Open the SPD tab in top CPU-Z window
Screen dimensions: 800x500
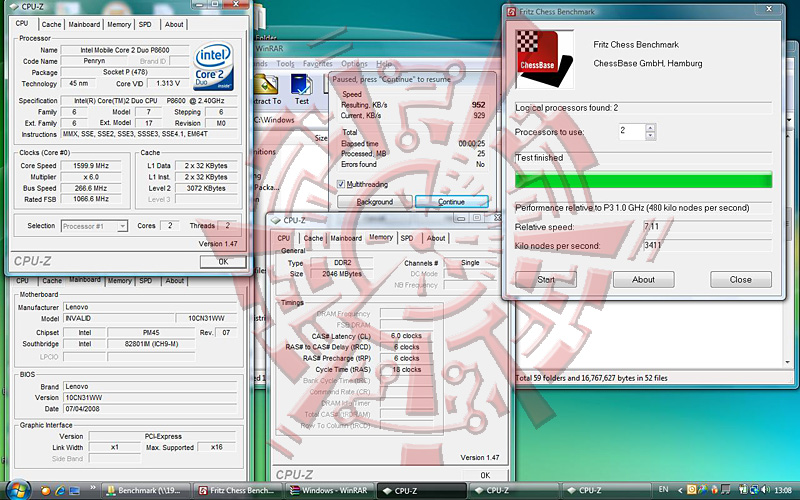(x=145, y=24)
